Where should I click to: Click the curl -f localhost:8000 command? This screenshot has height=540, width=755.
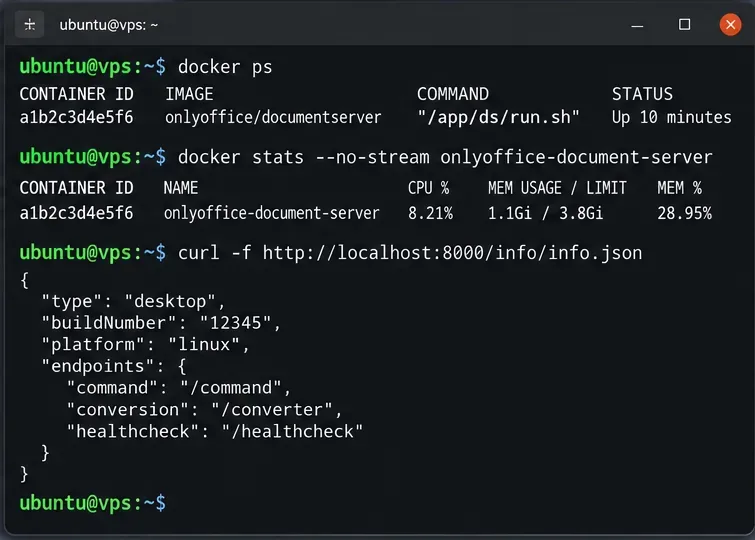[410, 253]
